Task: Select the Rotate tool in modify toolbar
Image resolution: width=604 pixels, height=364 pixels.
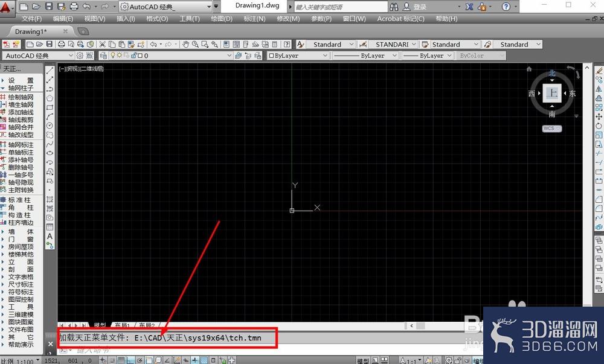Action: (599, 126)
